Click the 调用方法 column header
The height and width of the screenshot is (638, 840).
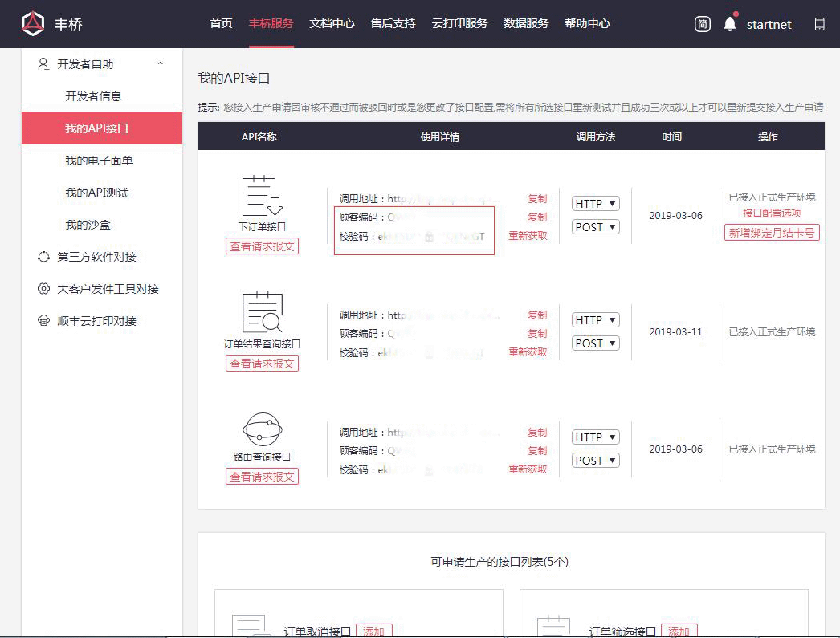596,137
